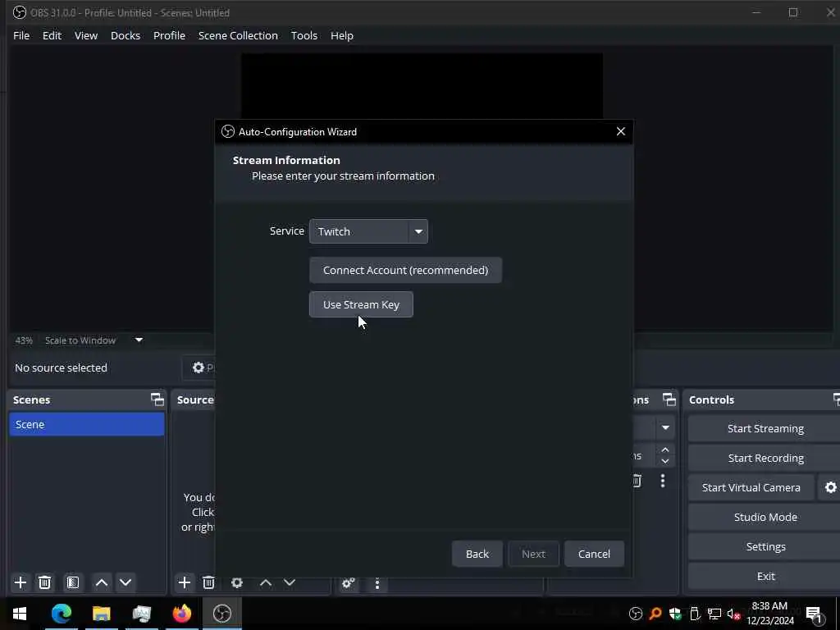This screenshot has height=630, width=840.
Task: Open the File menu
Action: [21, 35]
